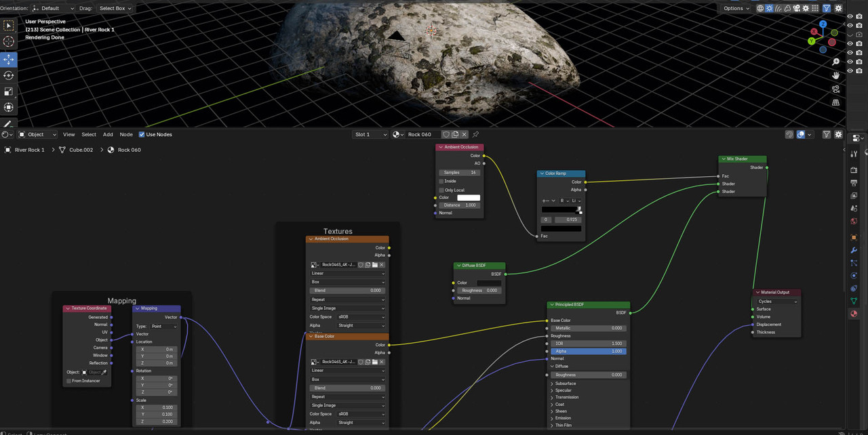Open the editor type dropdown in node editor

(8, 134)
